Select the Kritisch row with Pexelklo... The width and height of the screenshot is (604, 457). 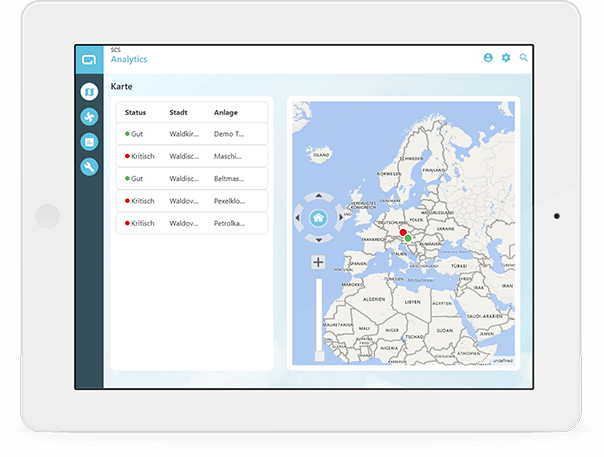[192, 201]
